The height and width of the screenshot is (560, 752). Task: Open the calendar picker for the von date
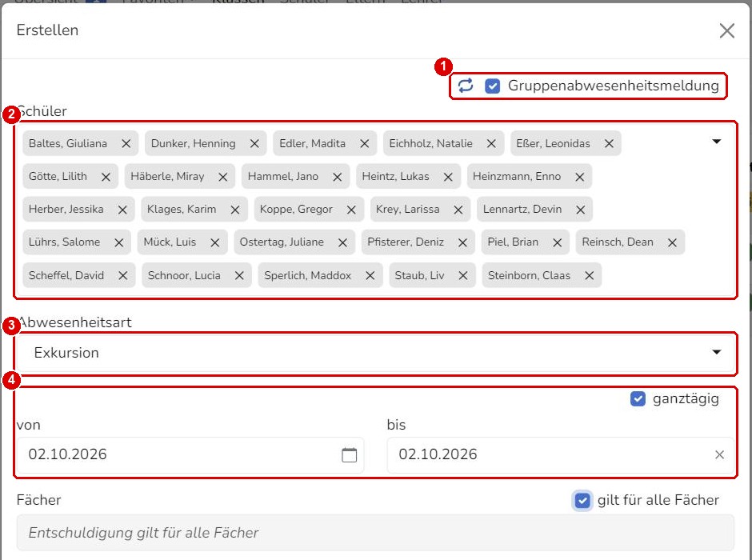(349, 454)
